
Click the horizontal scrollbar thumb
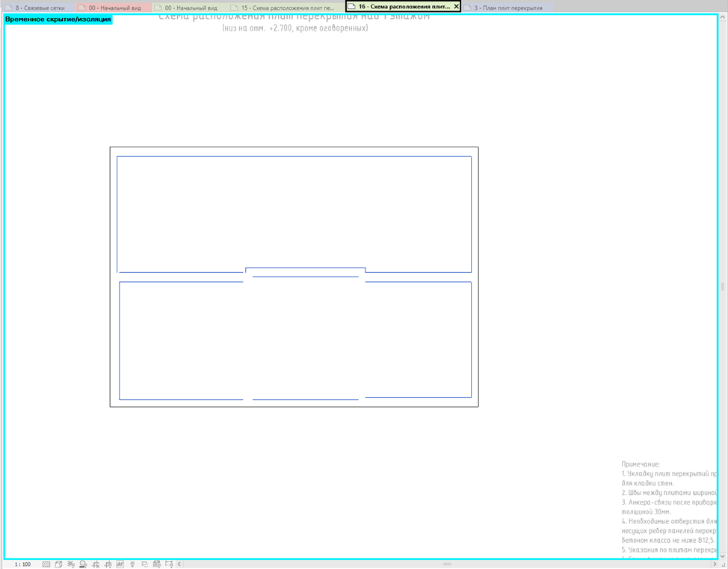448,565
